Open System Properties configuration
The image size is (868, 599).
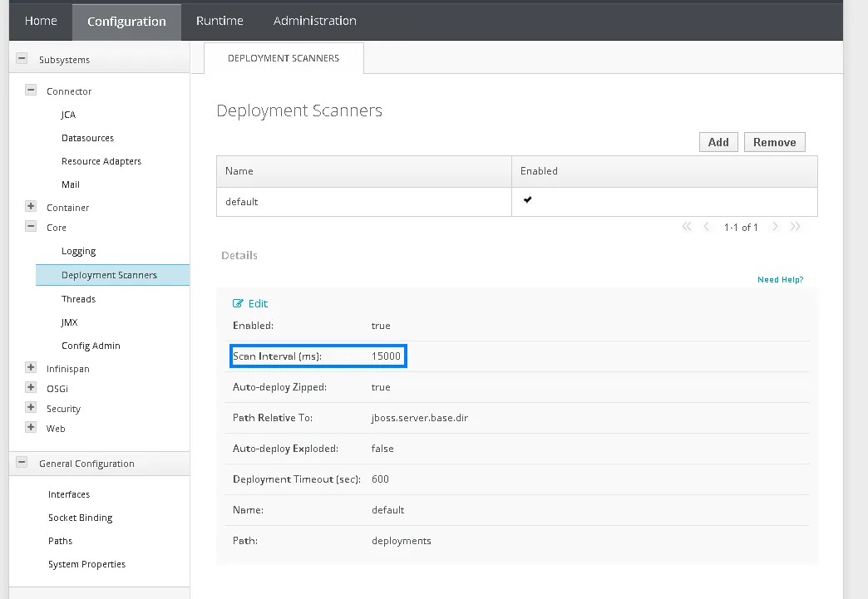pos(87,564)
